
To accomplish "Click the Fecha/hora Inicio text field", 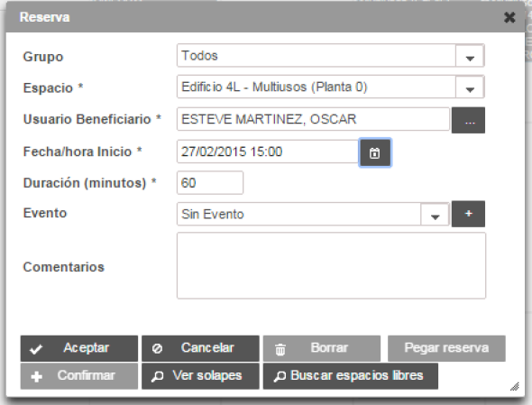I will (x=268, y=152).
